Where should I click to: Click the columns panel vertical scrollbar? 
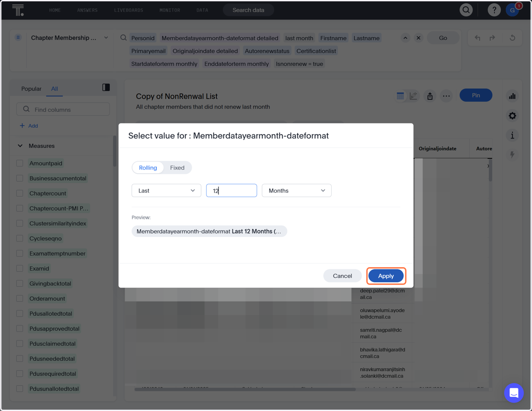(114, 152)
